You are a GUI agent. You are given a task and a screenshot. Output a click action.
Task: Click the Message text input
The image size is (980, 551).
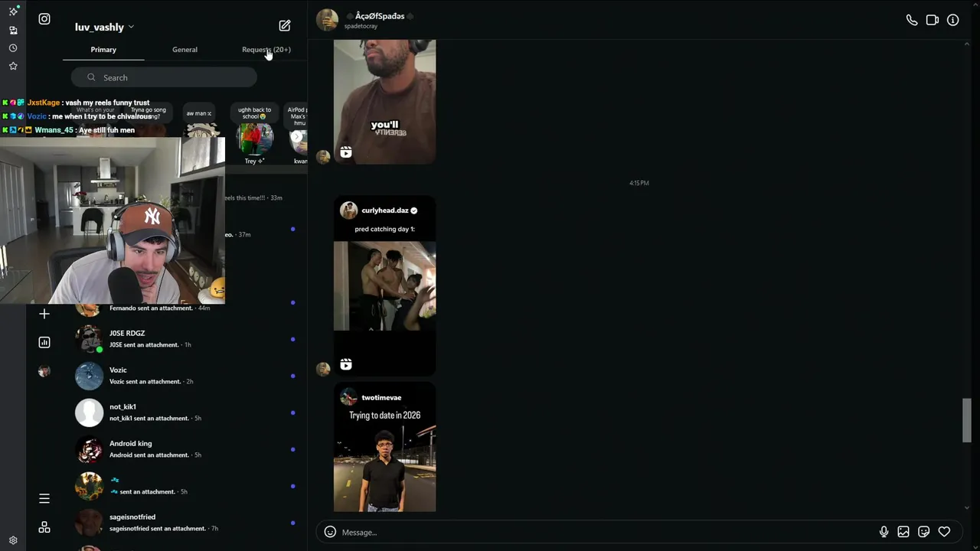coord(605,532)
